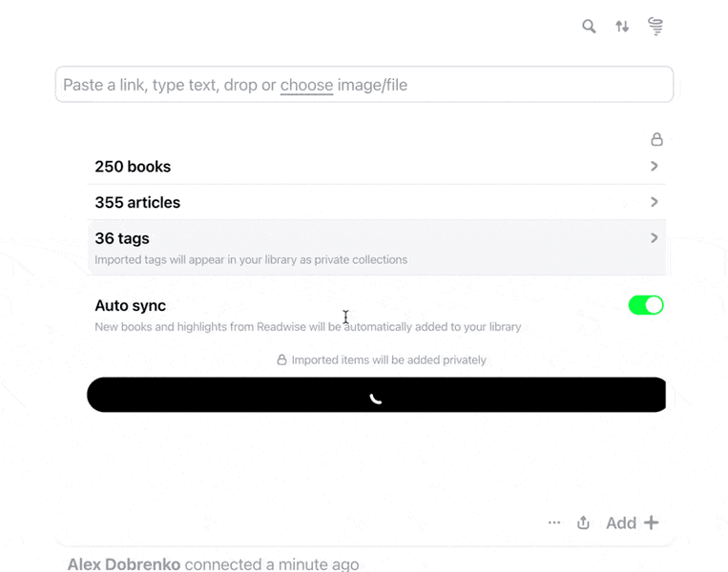
Task: Click the Alex Dobrenko name
Action: click(x=123, y=564)
